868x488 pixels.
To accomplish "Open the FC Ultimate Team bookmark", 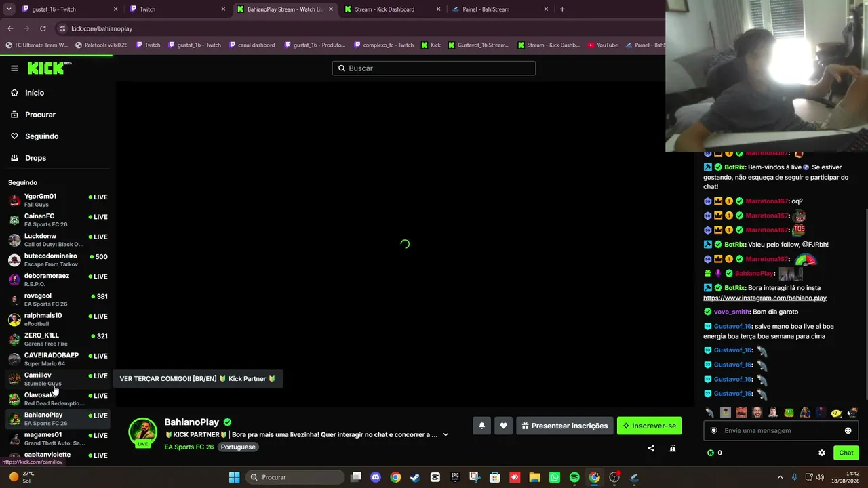I will point(37,45).
